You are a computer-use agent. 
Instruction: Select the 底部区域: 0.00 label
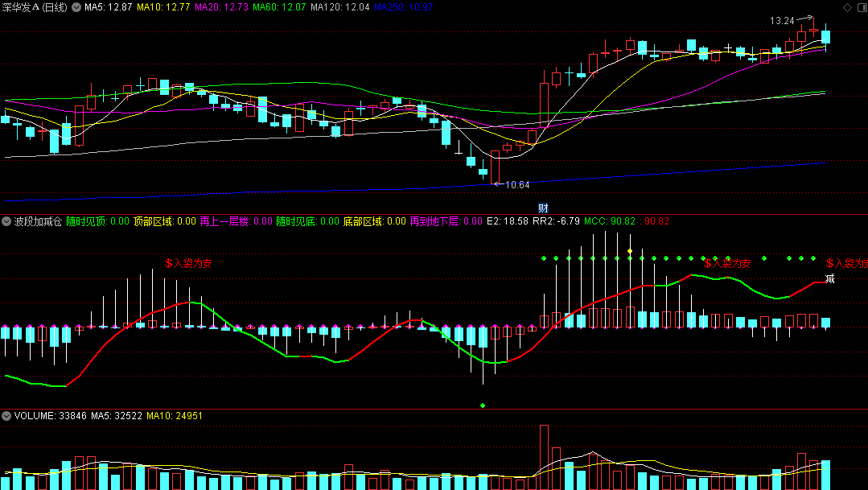coord(375,221)
